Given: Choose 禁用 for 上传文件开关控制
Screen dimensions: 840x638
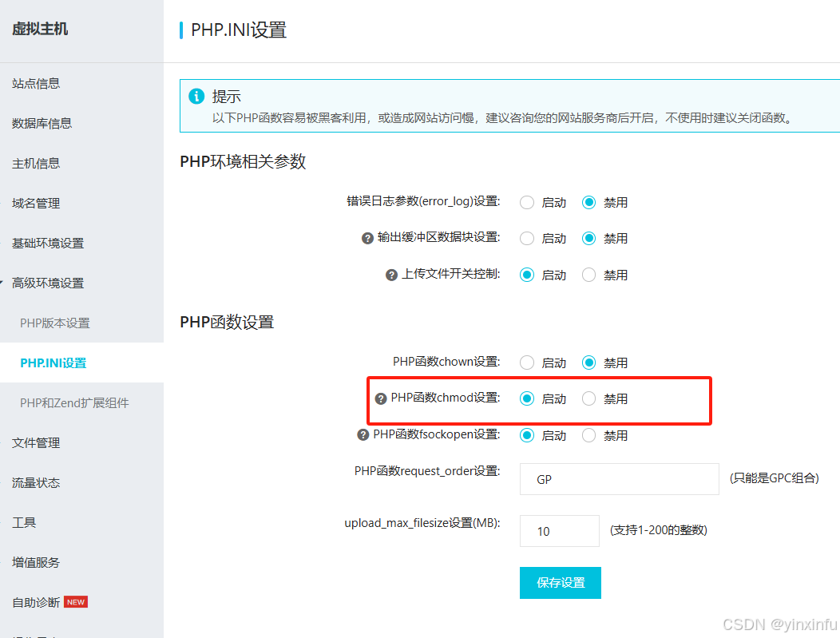Looking at the screenshot, I should [x=588, y=275].
